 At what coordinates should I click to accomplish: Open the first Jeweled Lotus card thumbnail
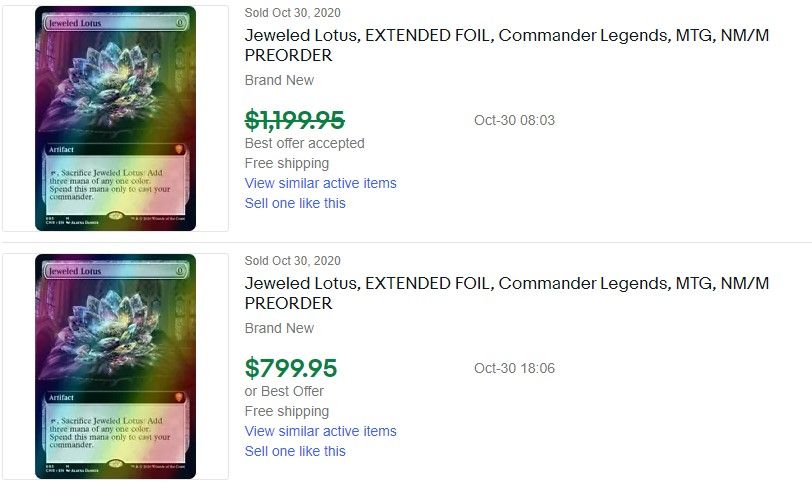tap(115, 118)
